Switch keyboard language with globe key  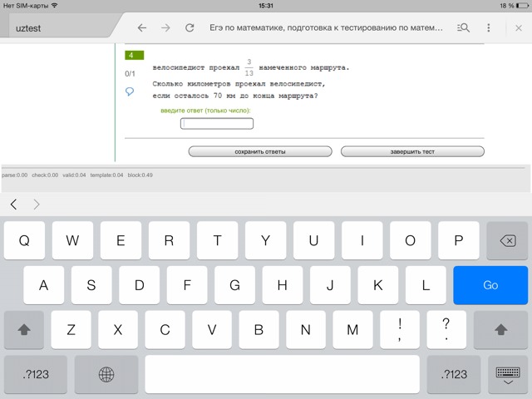tap(106, 374)
